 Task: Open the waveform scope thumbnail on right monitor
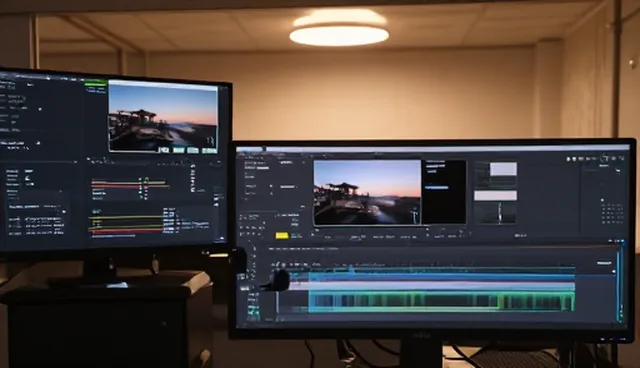coord(496,213)
